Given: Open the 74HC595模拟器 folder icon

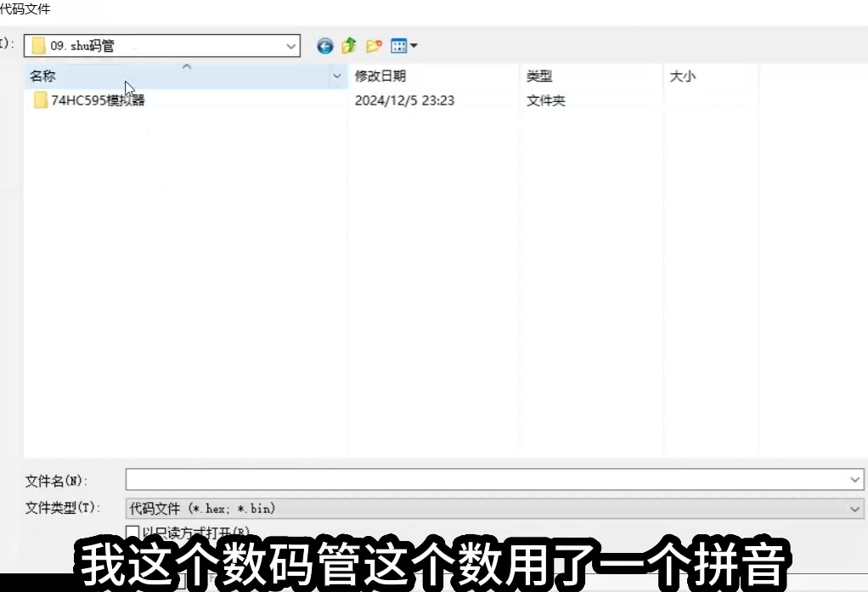Looking at the screenshot, I should click(x=40, y=100).
